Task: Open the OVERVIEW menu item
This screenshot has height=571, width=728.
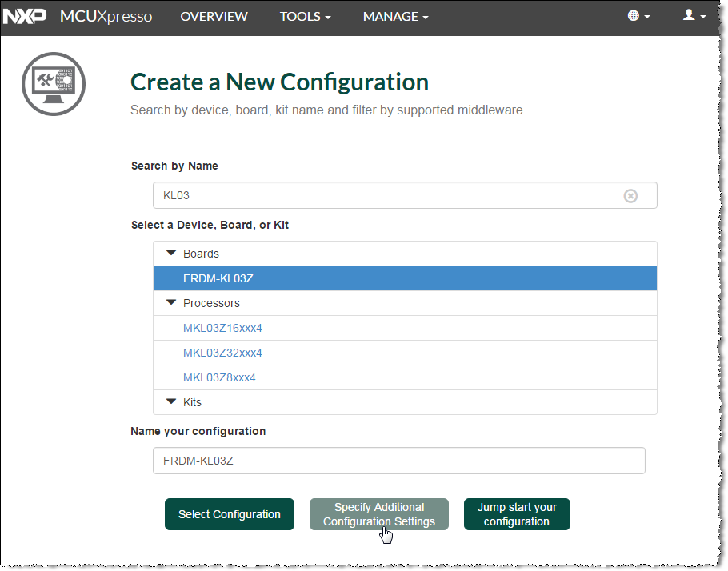Action: [214, 17]
